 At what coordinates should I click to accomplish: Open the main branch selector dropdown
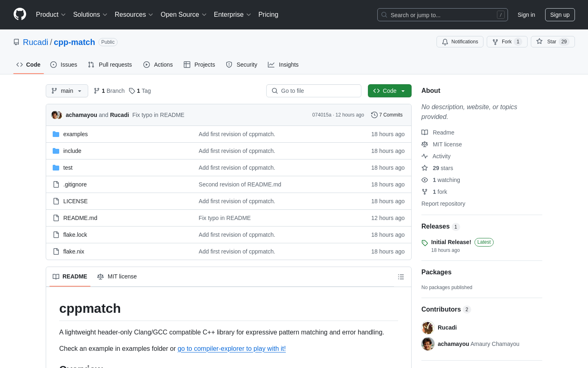pos(67,91)
